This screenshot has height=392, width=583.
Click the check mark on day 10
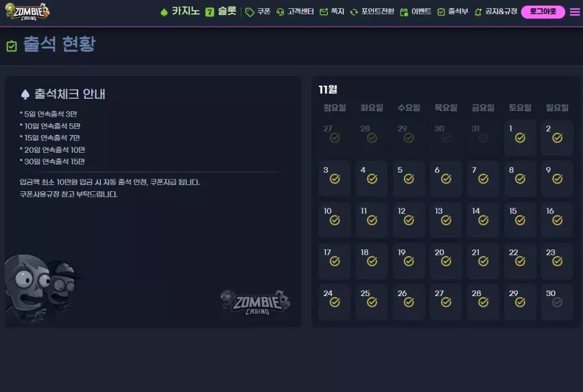[335, 221]
